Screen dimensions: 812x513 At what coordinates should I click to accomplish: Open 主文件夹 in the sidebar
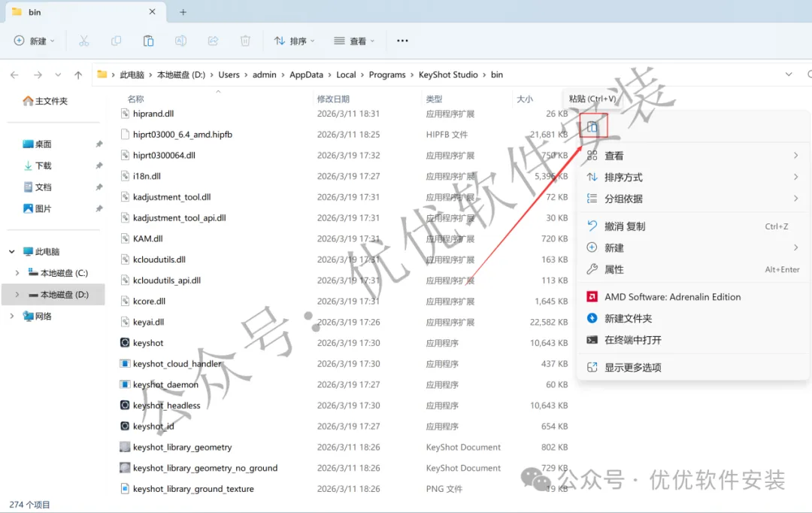(x=46, y=101)
